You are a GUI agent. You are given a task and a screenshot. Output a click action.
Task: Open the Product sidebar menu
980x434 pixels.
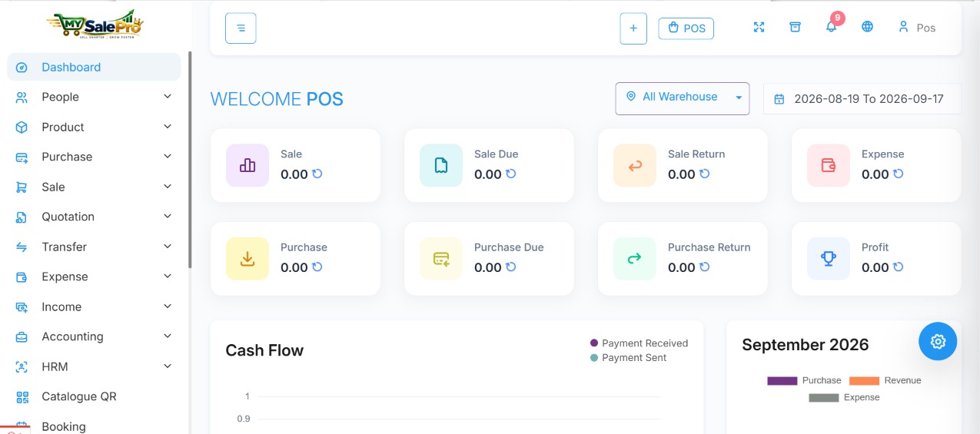pos(94,127)
